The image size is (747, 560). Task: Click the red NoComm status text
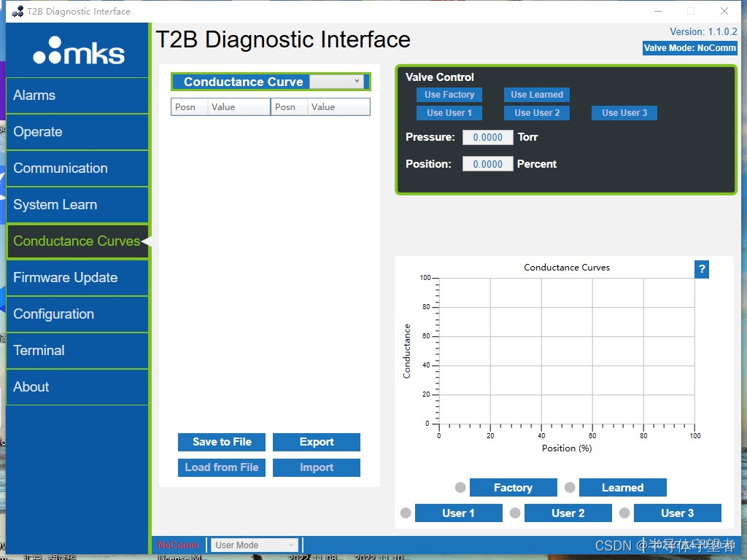click(178, 545)
